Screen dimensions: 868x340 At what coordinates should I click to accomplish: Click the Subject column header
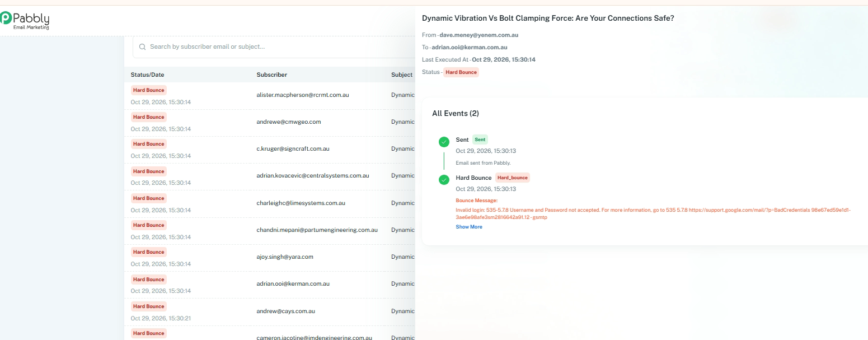pos(402,74)
